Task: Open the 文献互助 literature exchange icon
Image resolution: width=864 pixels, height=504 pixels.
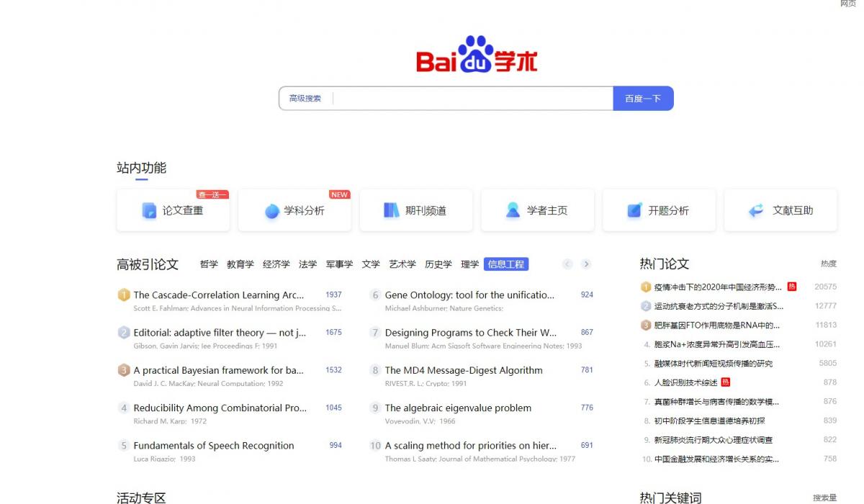Action: 756,210
